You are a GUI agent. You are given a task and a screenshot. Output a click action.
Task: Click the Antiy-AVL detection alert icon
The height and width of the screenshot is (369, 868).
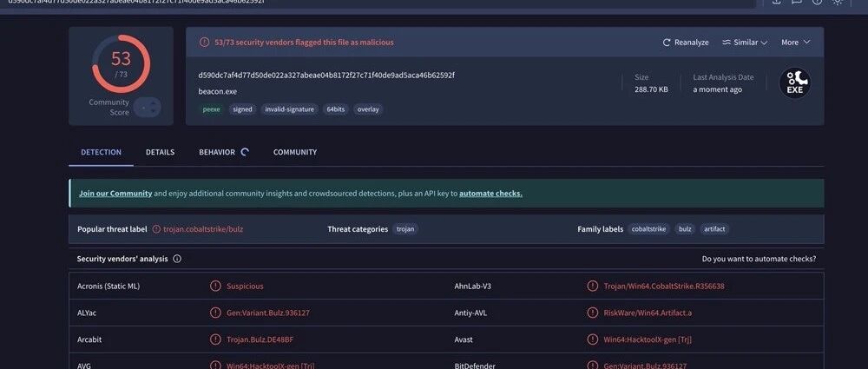point(592,313)
